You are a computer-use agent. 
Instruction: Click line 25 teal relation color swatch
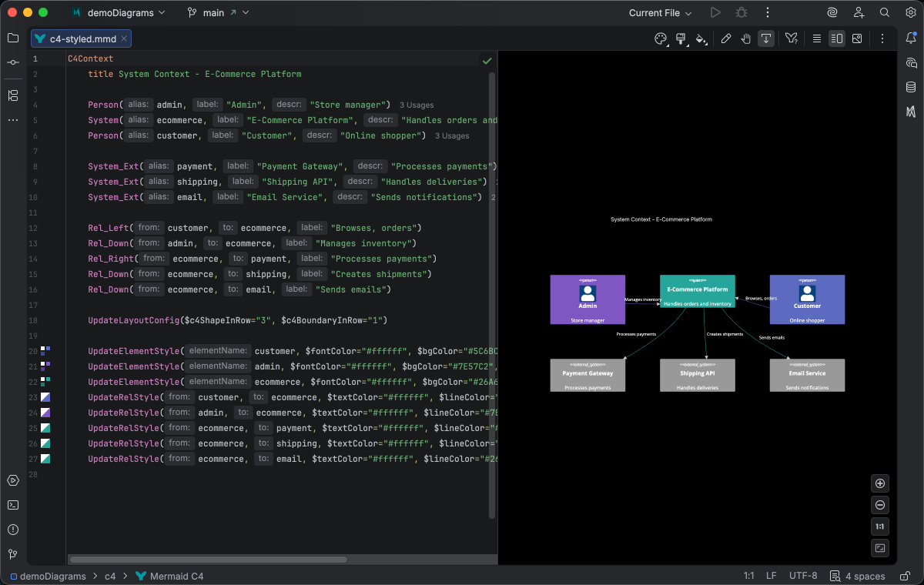(x=45, y=428)
